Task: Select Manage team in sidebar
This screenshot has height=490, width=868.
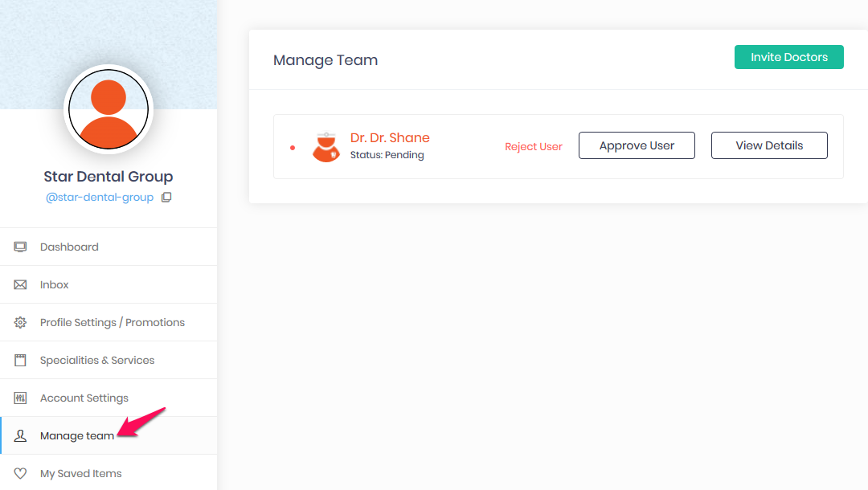Action: click(108, 436)
